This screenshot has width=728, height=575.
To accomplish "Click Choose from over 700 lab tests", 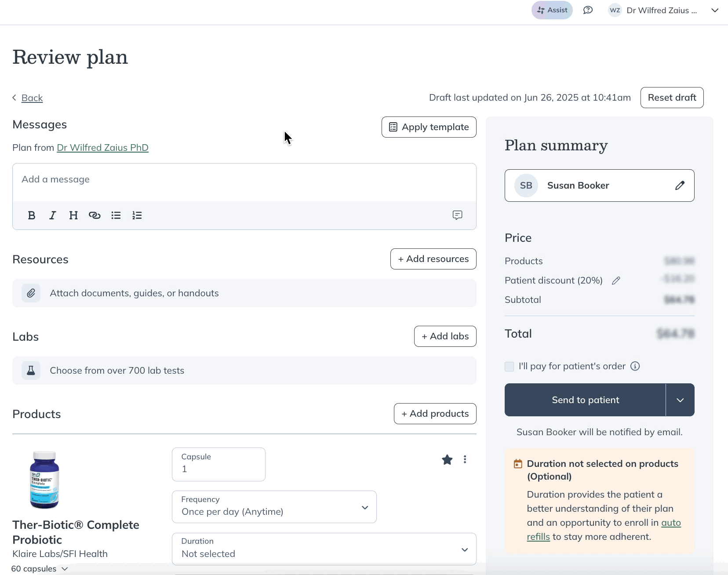I will click(117, 371).
